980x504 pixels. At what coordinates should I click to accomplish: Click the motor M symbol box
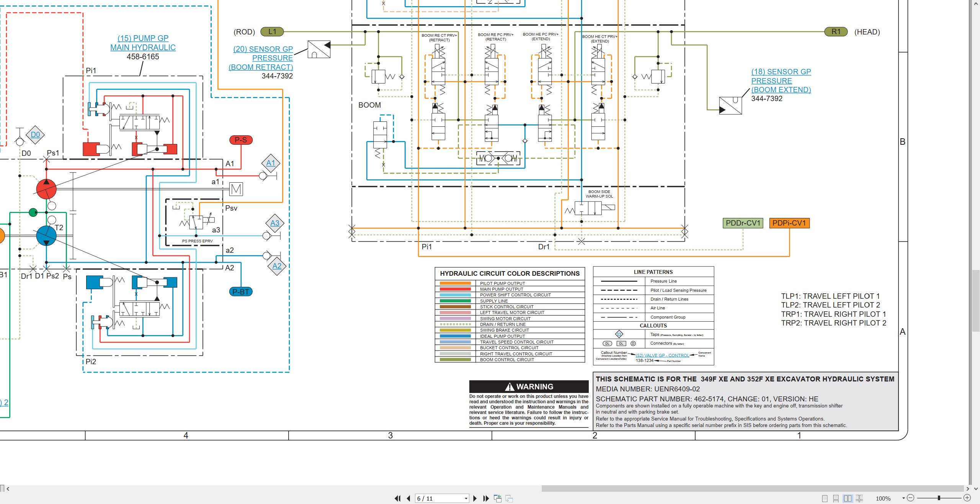tap(236, 189)
